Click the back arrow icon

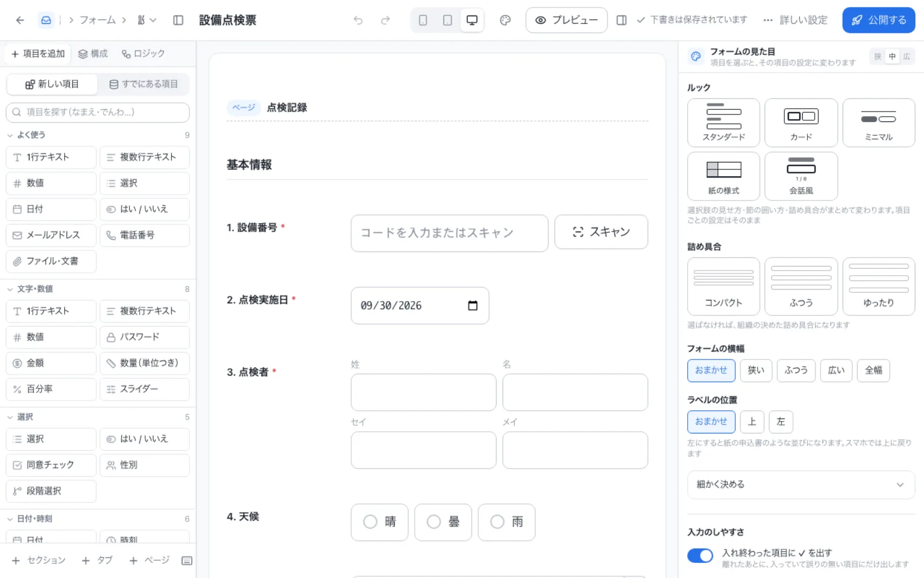[20, 20]
